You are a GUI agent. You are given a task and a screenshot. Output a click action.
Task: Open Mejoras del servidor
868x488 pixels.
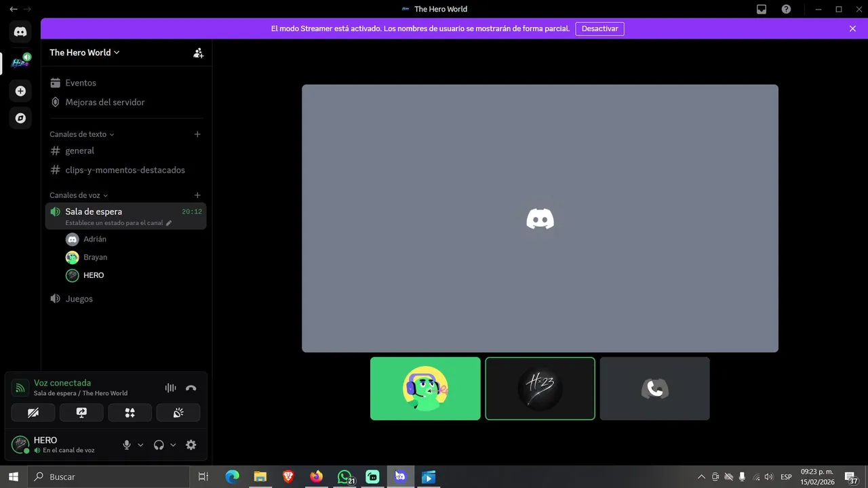[126, 102]
